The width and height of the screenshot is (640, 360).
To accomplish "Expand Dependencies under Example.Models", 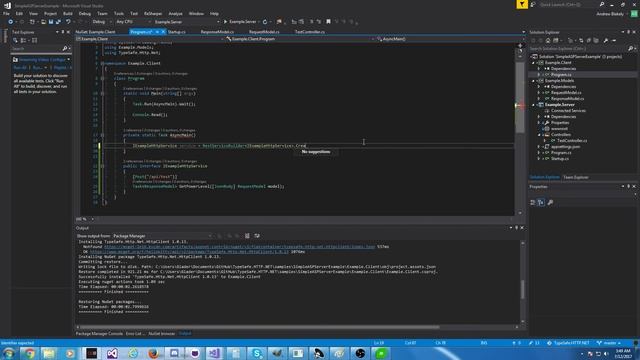I will click(x=539, y=87).
